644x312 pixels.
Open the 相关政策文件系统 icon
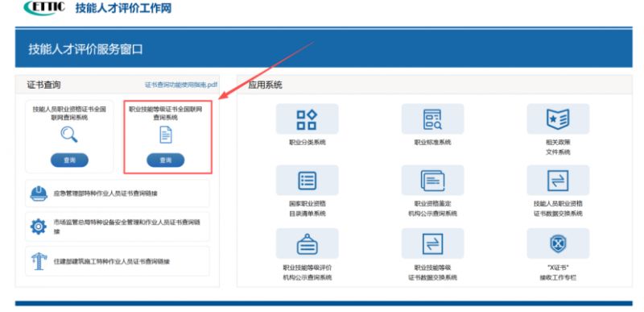pyautogui.click(x=558, y=119)
